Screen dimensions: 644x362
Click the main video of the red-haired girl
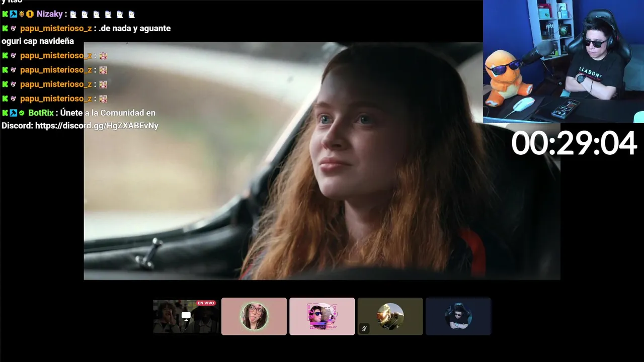(x=322, y=161)
